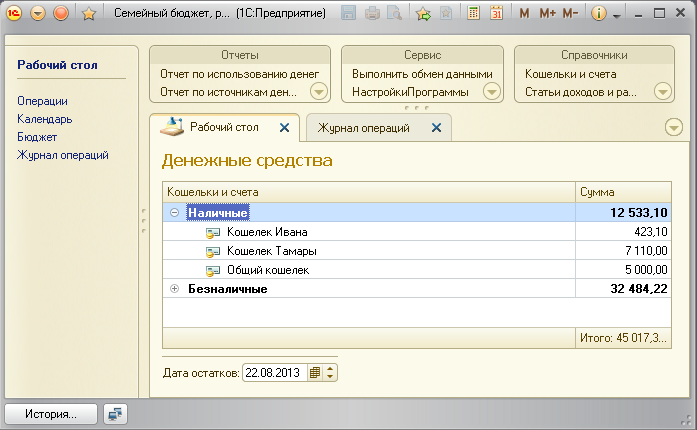Screen dimensions: 697x430
Task: Click the 12 533,10 sum cell
Action: pyautogui.click(x=623, y=213)
